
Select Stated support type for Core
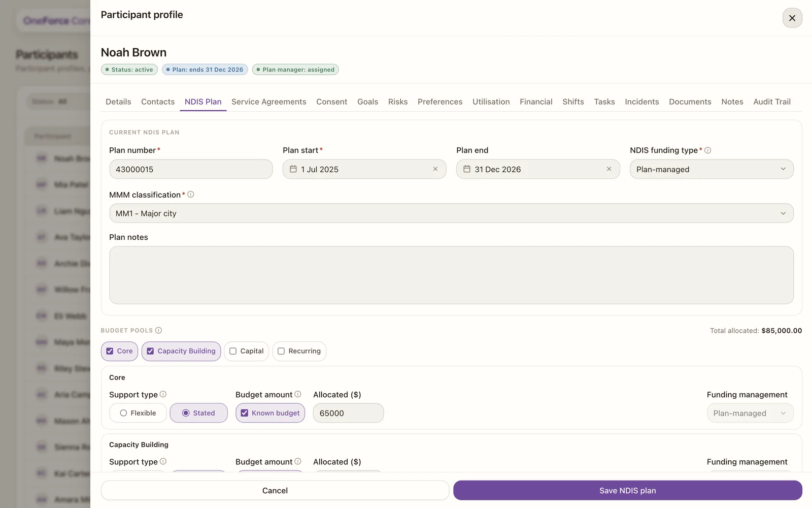pyautogui.click(x=198, y=413)
